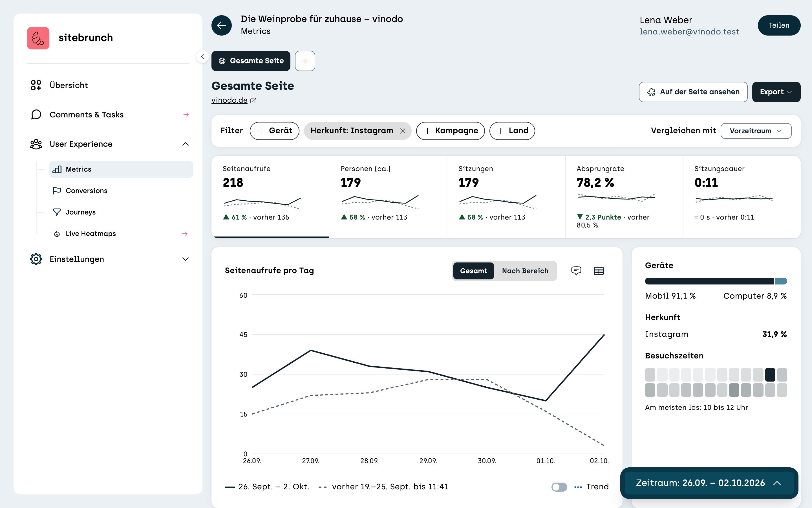Click the Einstellungen gear icon

pyautogui.click(x=36, y=259)
